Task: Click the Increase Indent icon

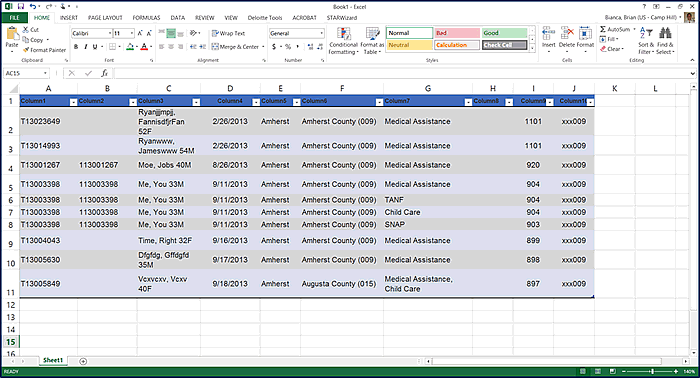Action: click(x=203, y=46)
